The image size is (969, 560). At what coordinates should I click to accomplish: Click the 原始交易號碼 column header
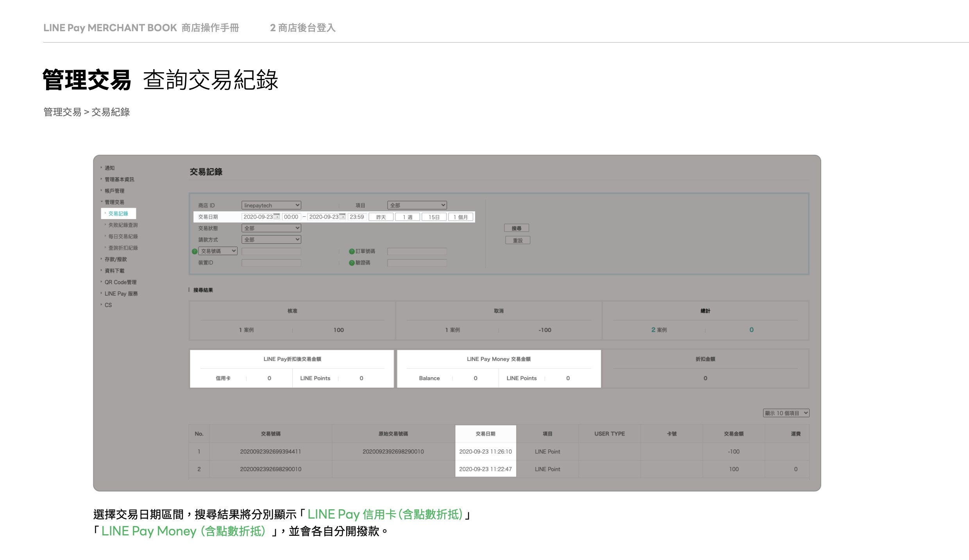pos(393,433)
